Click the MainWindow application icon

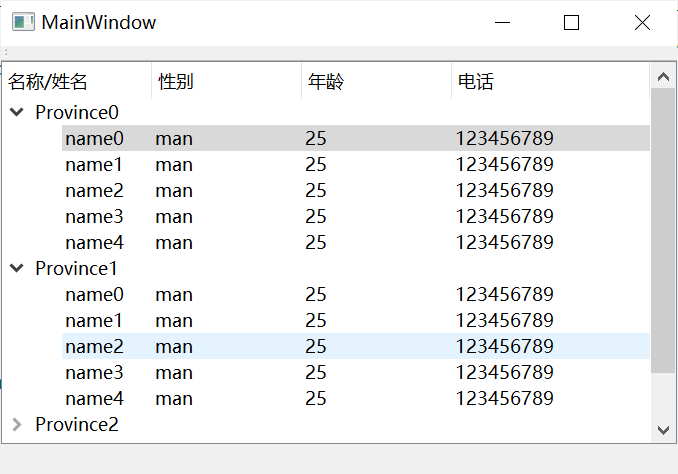click(23, 23)
